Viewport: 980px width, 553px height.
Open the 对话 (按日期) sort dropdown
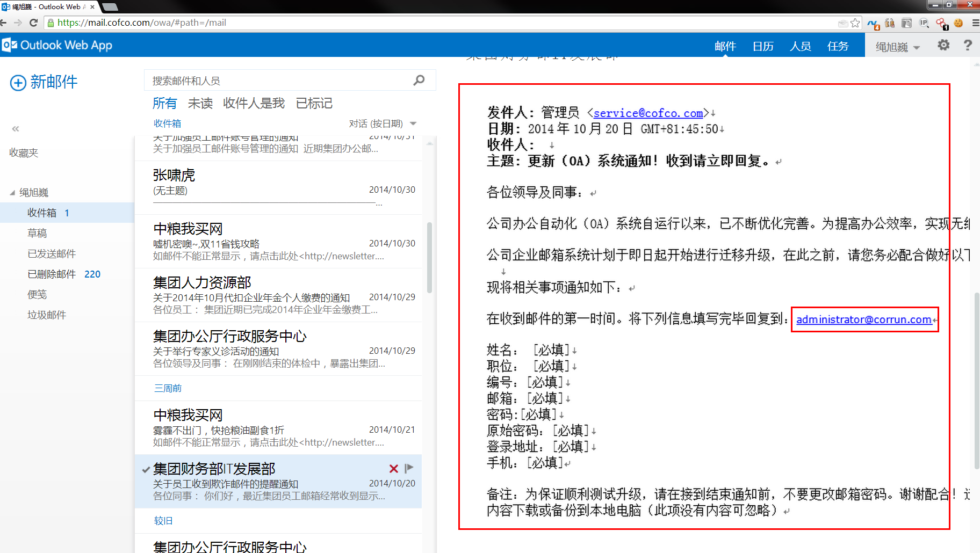[x=383, y=123]
